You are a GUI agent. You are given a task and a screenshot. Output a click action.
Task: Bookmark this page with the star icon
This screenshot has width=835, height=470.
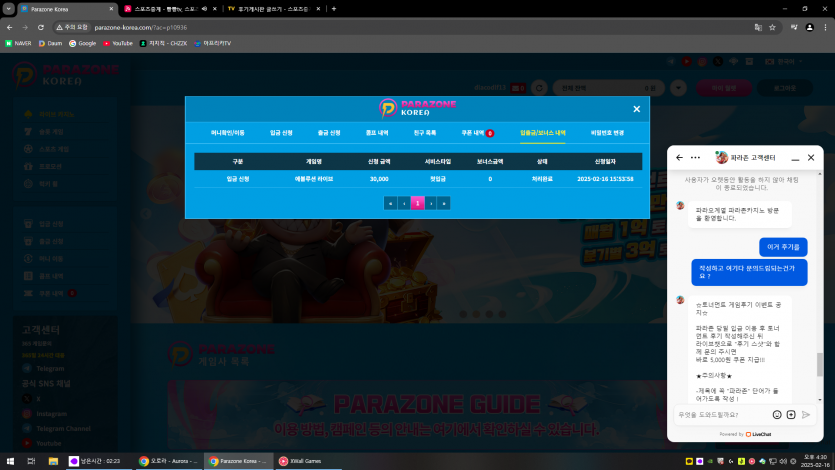[772, 27]
